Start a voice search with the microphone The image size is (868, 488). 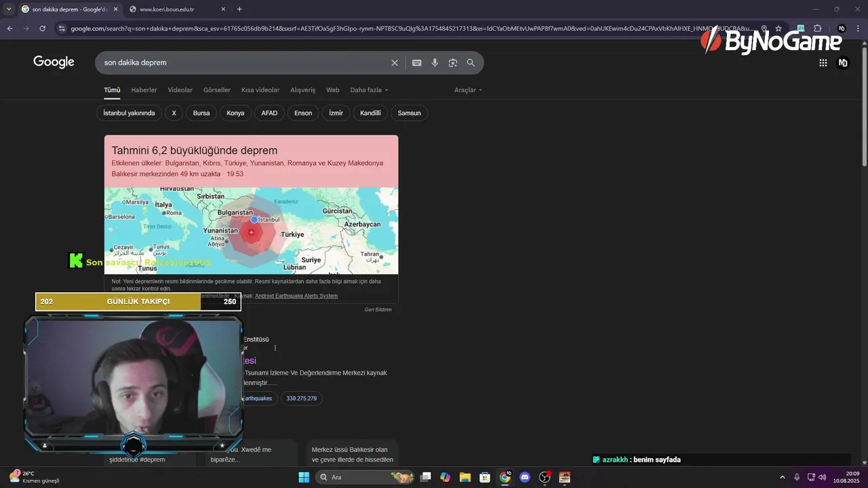tap(435, 62)
